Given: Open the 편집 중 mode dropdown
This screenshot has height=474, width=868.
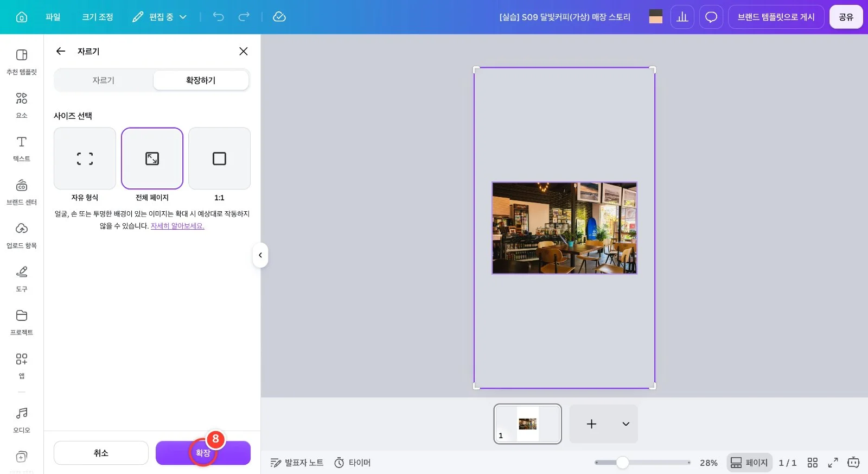Looking at the screenshot, I should (x=159, y=17).
